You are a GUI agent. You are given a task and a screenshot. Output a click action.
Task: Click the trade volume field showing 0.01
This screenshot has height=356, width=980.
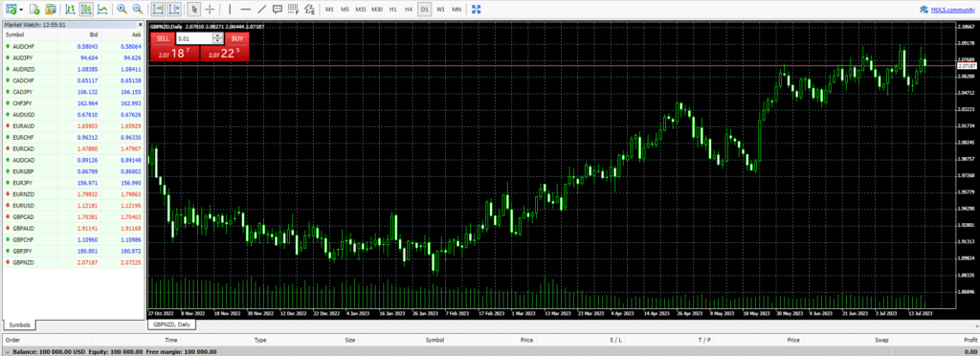(x=194, y=38)
